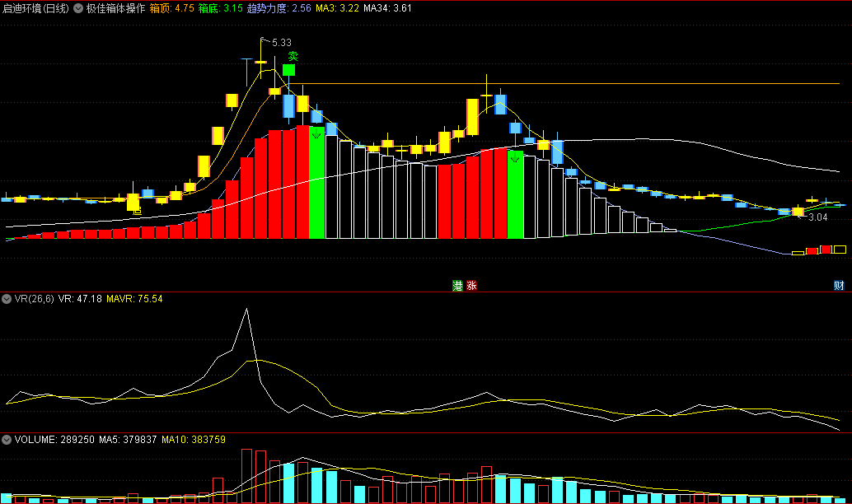The image size is (852, 504).
Task: Click the green 港 marker icon
Action: point(457,286)
